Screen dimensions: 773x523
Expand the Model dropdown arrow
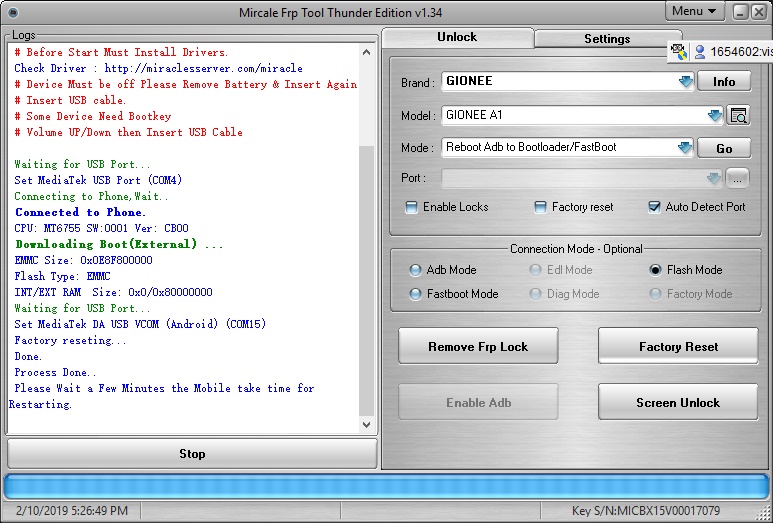click(715, 115)
